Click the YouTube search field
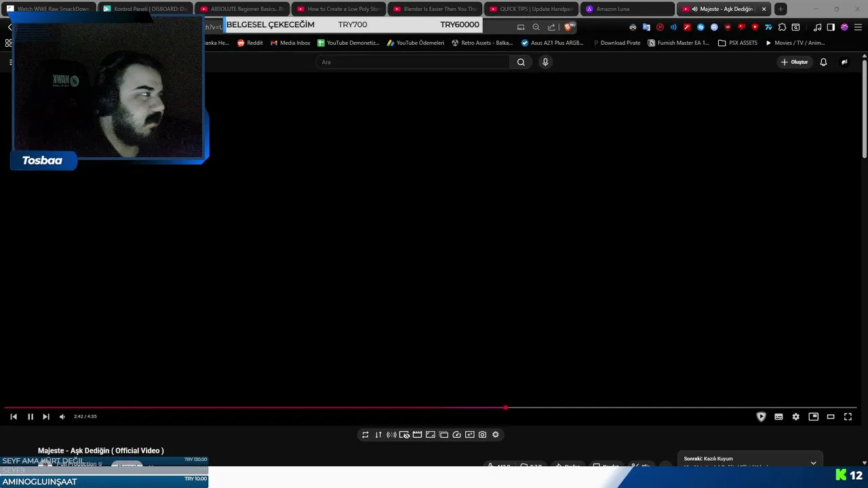868x488 pixels. pyautogui.click(x=412, y=62)
